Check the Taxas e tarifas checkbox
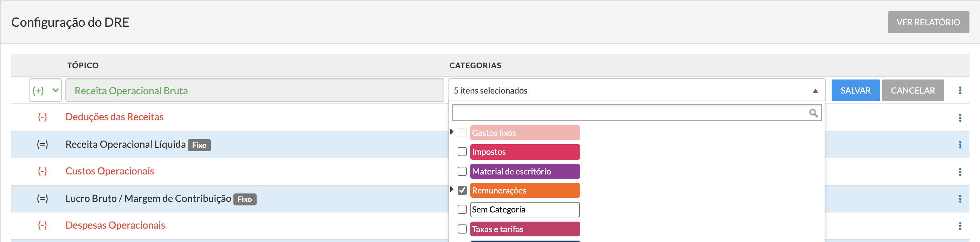The height and width of the screenshot is (242, 980). [x=462, y=229]
